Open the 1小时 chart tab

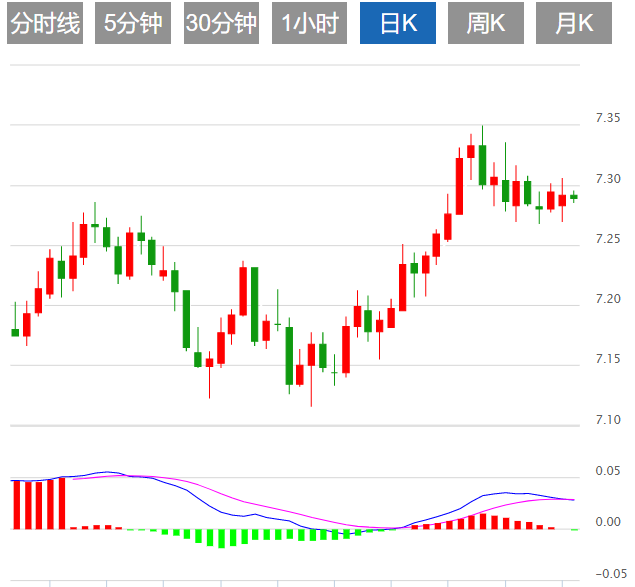309,23
